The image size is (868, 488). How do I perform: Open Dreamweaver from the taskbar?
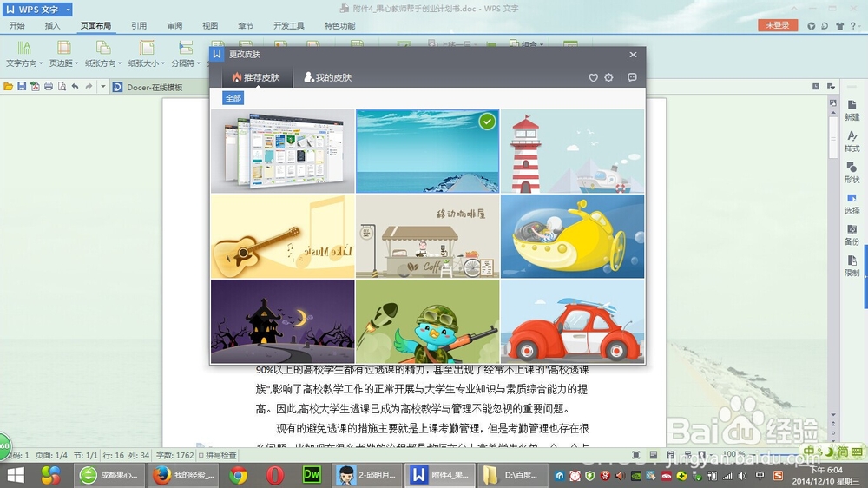click(312, 475)
